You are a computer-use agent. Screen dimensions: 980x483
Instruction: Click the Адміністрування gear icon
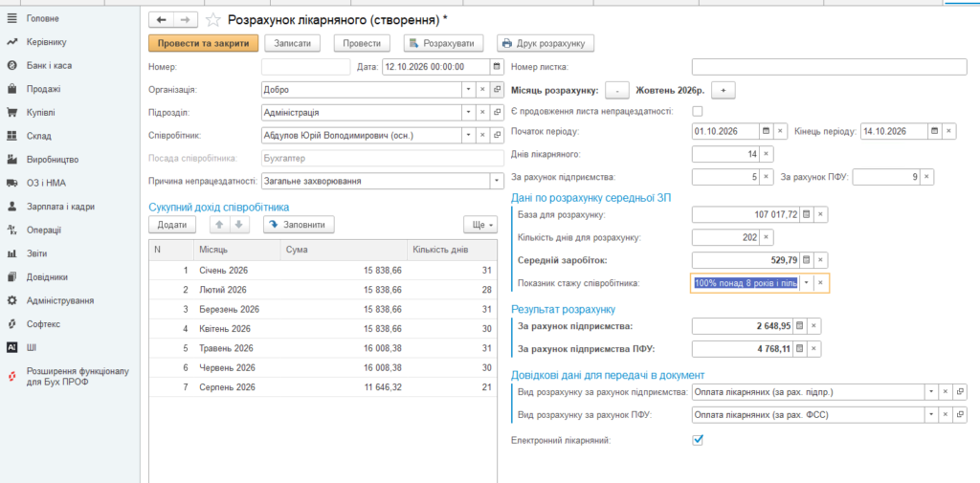click(x=11, y=300)
